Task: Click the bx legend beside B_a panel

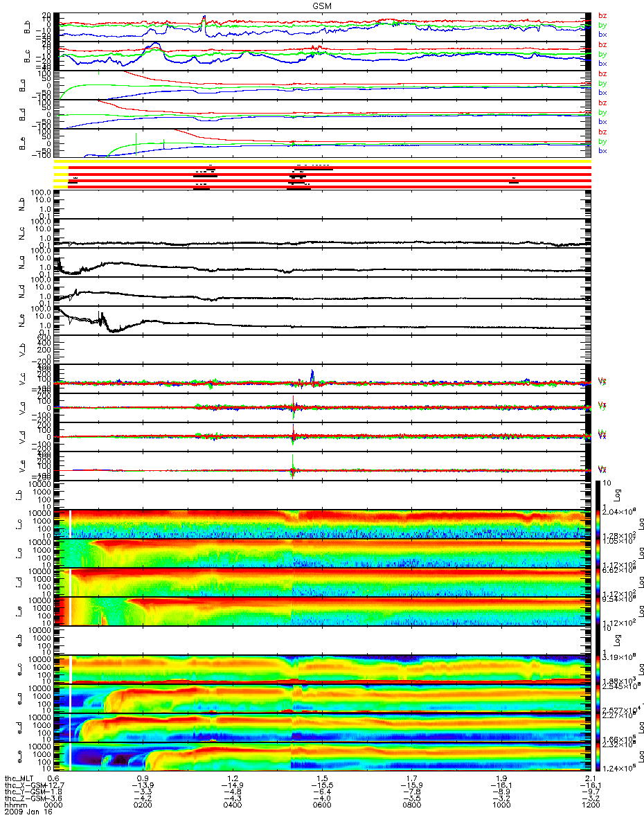Action: coord(602,92)
